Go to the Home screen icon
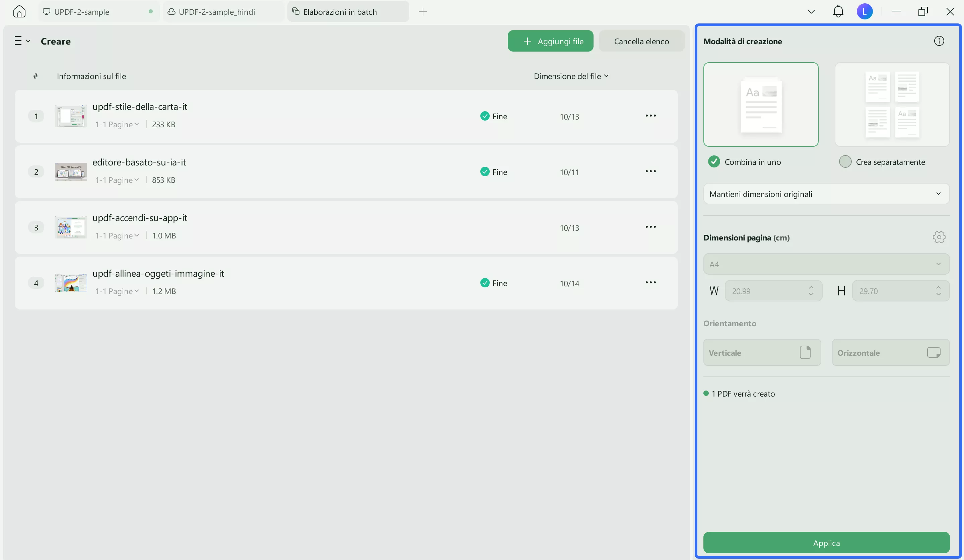The width and height of the screenshot is (964, 560). tap(19, 11)
